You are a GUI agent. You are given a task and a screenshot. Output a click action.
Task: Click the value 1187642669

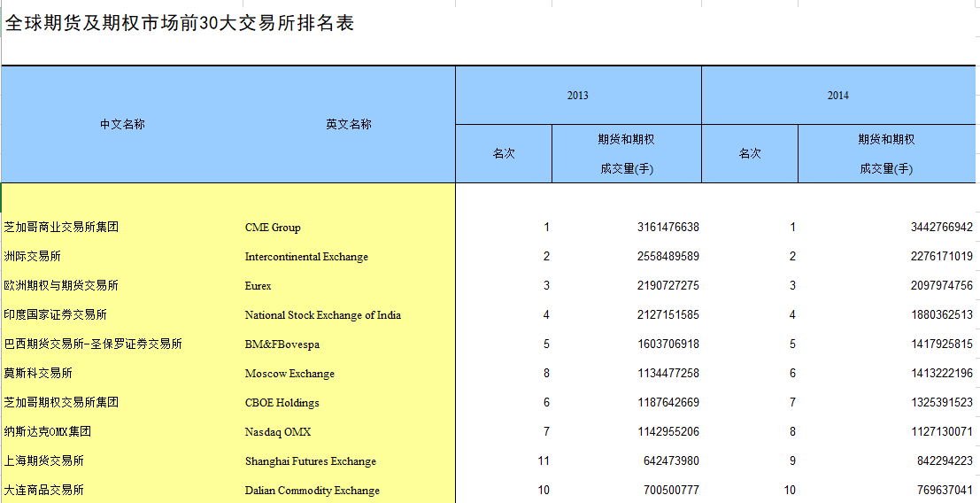coord(668,402)
